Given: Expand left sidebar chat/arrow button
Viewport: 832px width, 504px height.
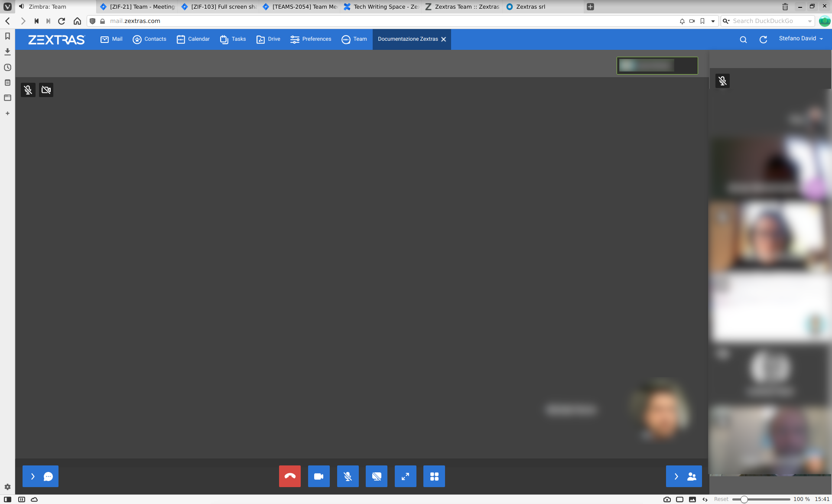Looking at the screenshot, I should point(40,476).
